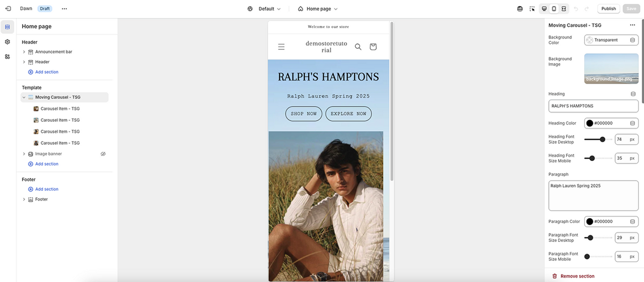
Task: Click the trash icon for Remove section
Action: coord(554,276)
